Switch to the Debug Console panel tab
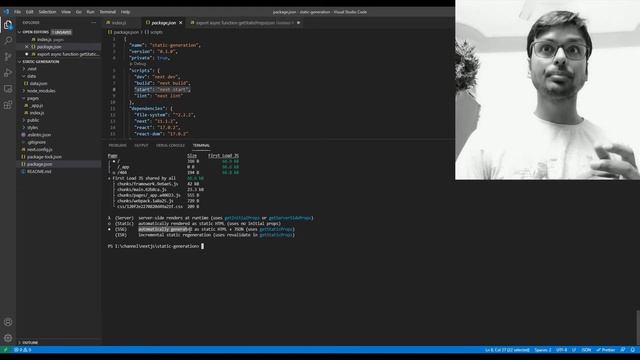Screen dimensions: 640x360 tap(170, 146)
